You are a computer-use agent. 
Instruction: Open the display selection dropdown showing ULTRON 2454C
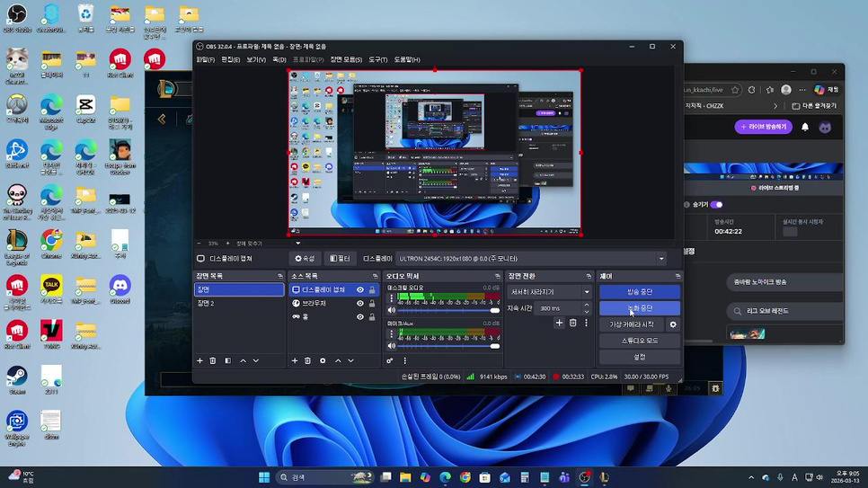661,259
